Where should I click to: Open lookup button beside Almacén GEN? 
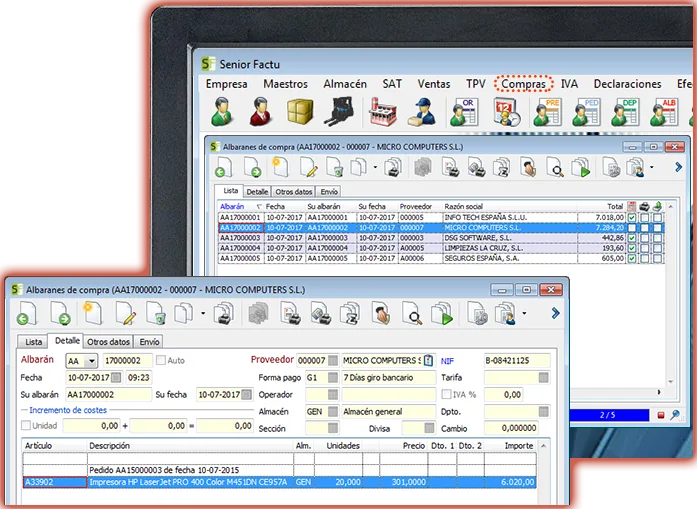tap(332, 412)
